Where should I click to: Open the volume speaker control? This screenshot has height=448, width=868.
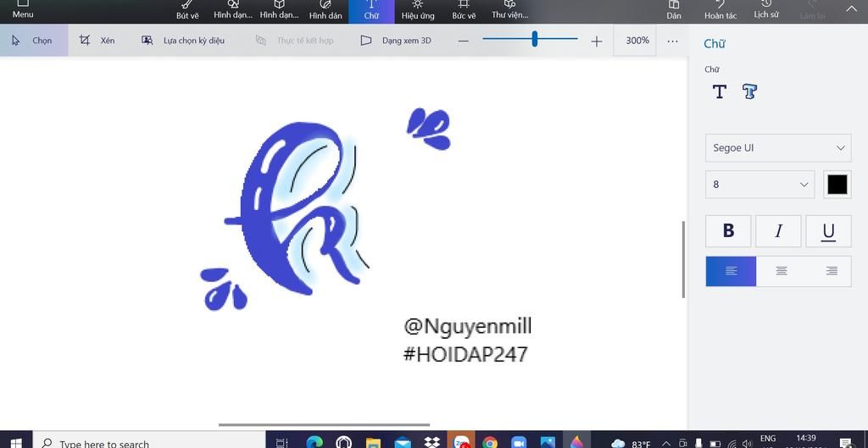(747, 443)
